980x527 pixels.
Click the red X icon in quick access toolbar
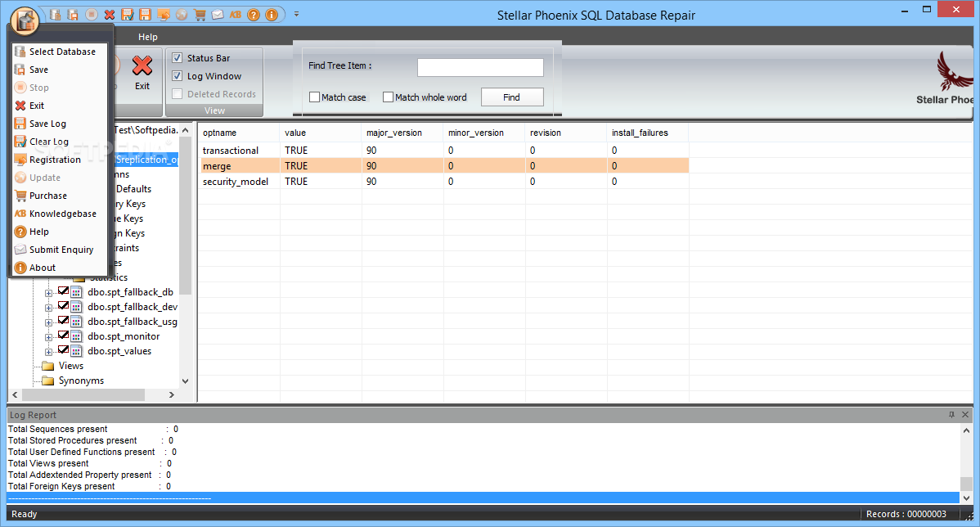tap(110, 15)
